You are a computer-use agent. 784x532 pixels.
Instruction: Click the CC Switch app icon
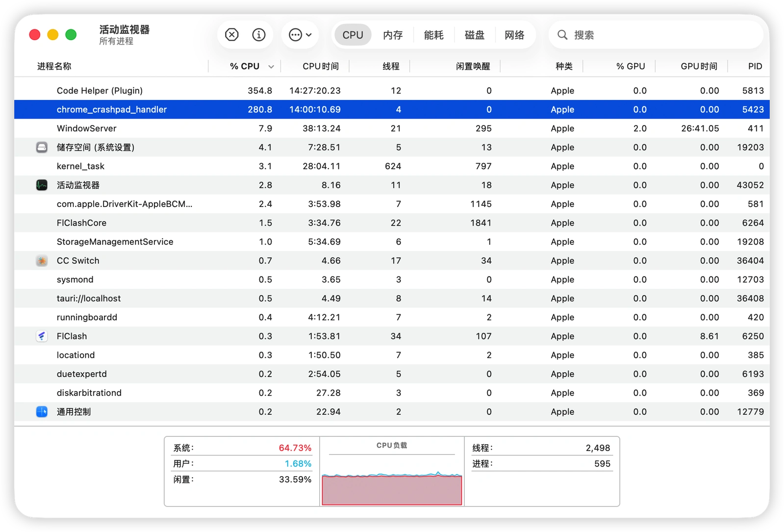point(42,260)
